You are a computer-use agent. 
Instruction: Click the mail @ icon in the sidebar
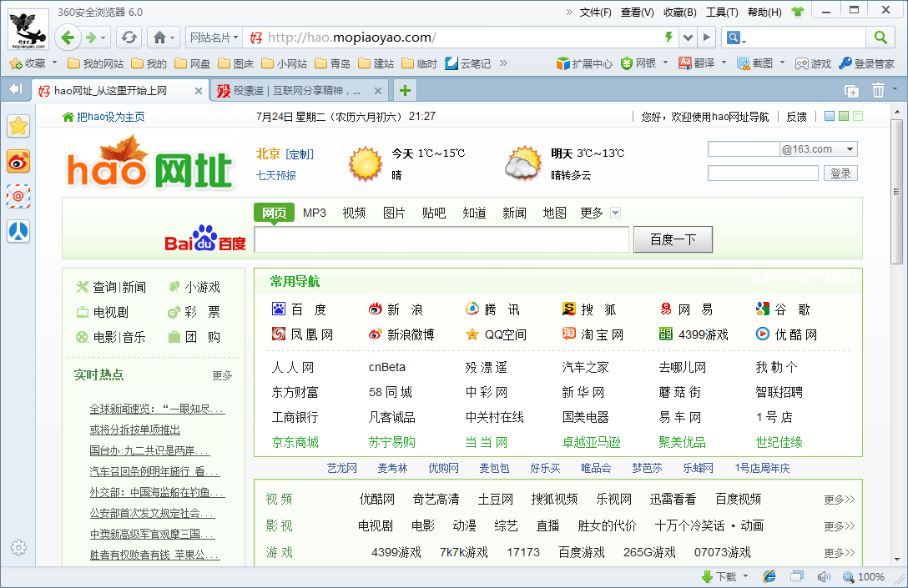coord(18,196)
